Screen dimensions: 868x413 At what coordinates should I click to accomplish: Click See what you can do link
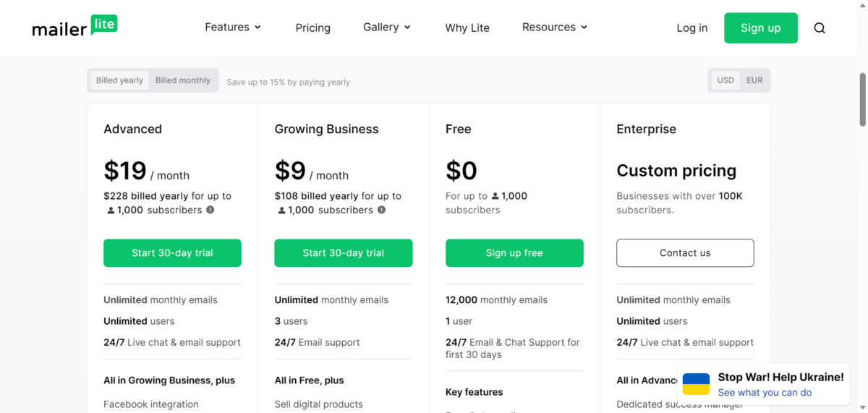[x=765, y=393]
